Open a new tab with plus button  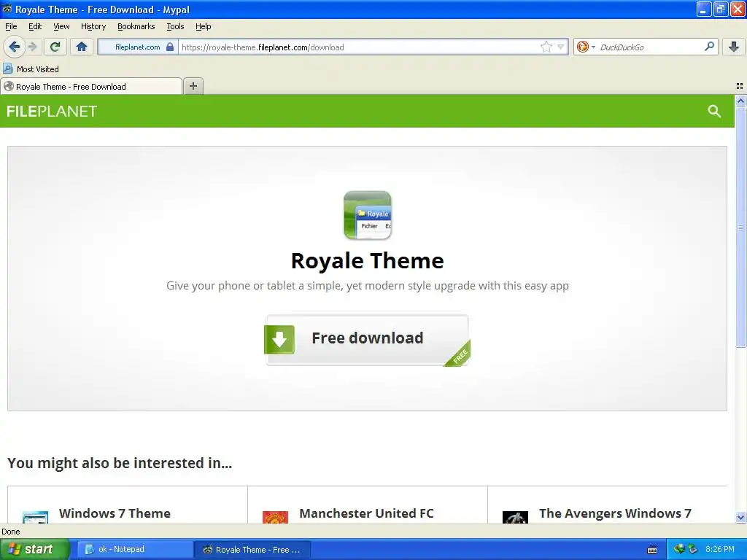[193, 86]
